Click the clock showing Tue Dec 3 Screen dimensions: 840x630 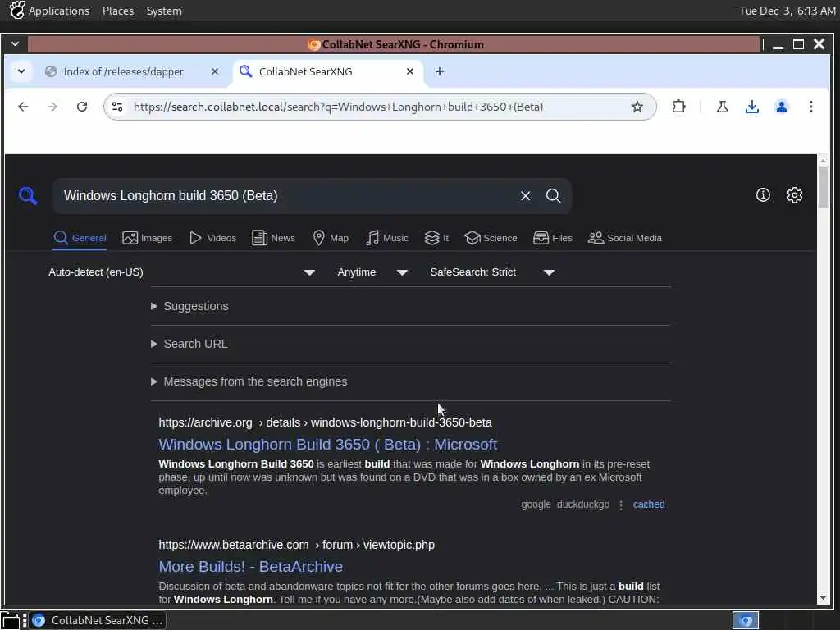pos(787,11)
